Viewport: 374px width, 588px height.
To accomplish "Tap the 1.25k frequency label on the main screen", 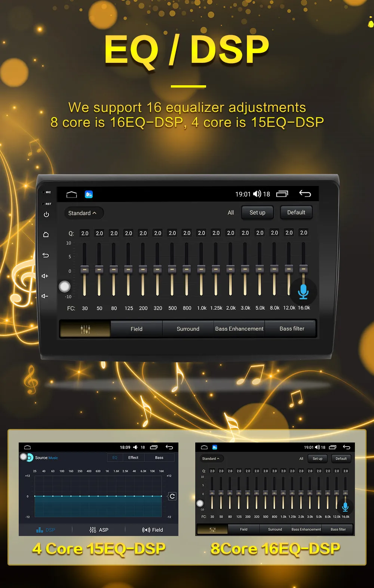I will pyautogui.click(x=216, y=308).
